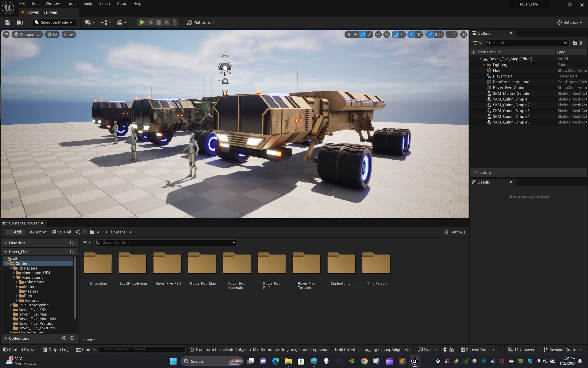This screenshot has height=368, width=588.
Task: Open the viewport Show menu
Action: [x=69, y=34]
